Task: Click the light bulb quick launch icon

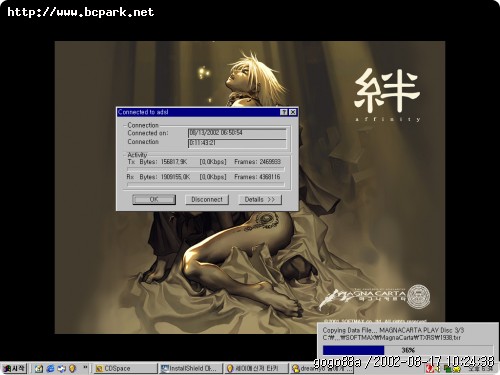Action: tap(72, 368)
